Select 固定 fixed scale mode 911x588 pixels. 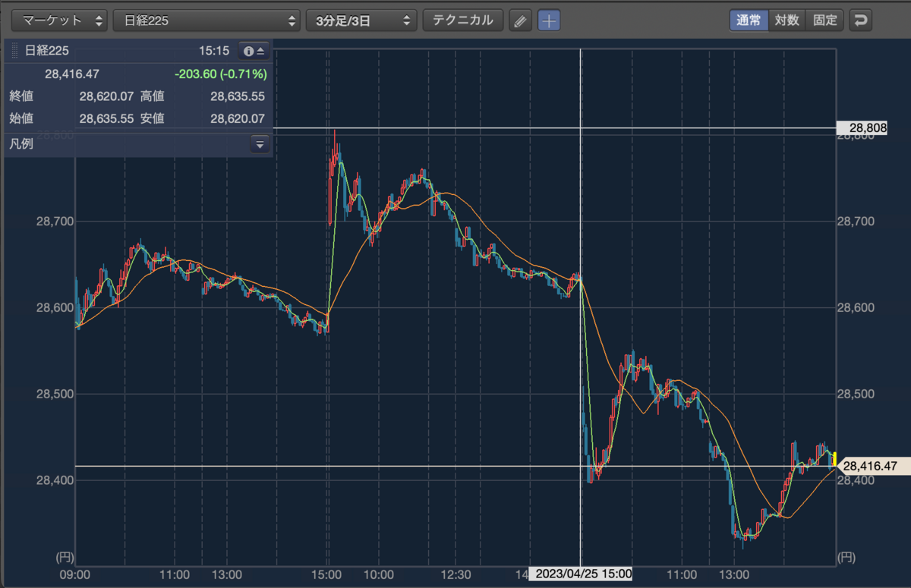[x=824, y=20]
